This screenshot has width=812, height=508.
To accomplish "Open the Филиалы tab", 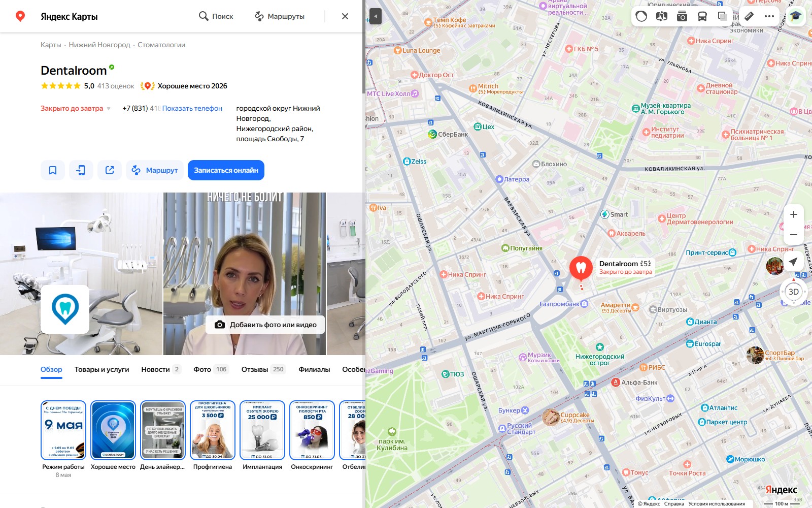I will click(x=314, y=369).
